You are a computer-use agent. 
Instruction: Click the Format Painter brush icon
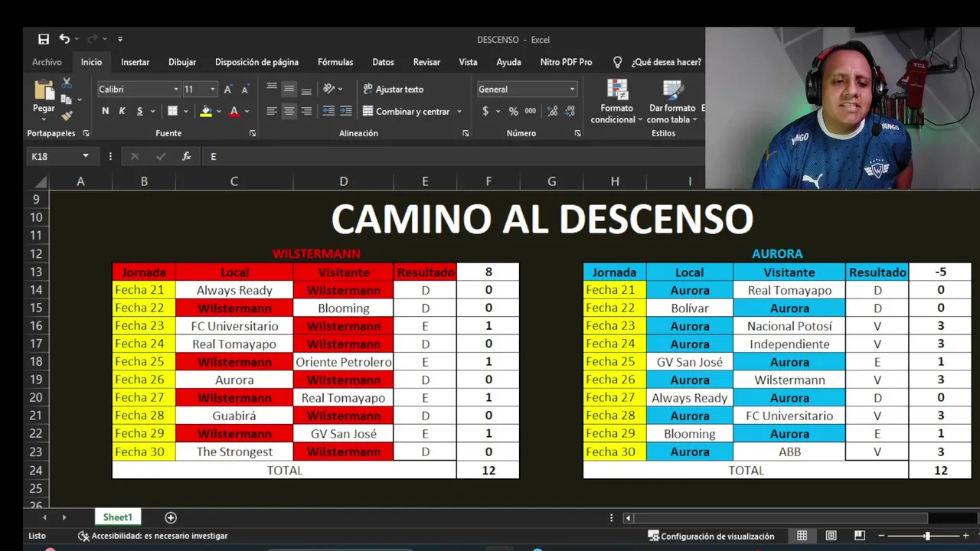click(67, 116)
